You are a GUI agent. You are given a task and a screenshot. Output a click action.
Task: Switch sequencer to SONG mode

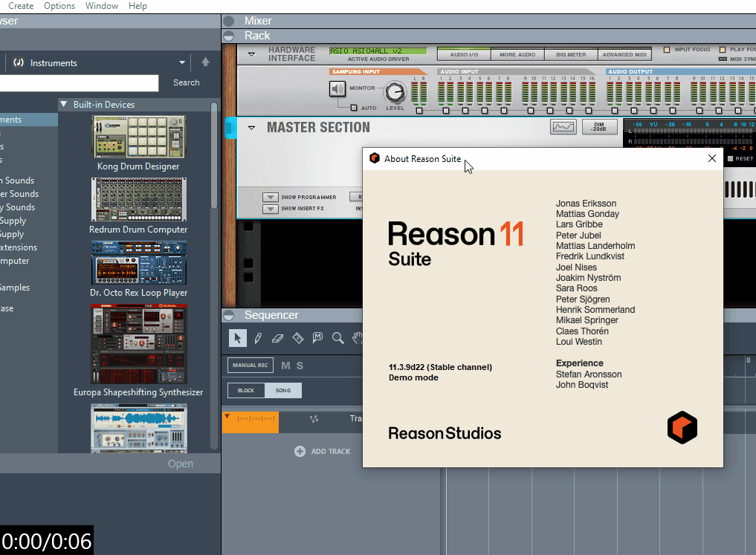pyautogui.click(x=283, y=390)
